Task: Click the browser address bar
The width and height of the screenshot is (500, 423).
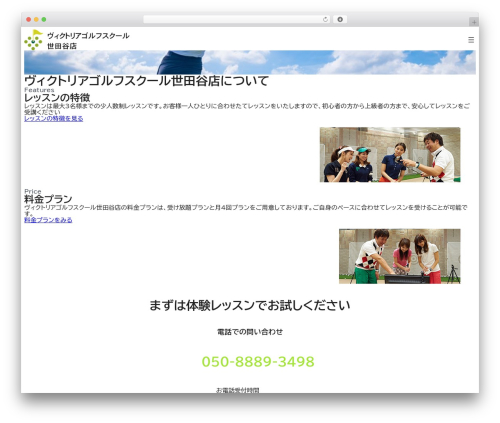Action: coord(236,19)
